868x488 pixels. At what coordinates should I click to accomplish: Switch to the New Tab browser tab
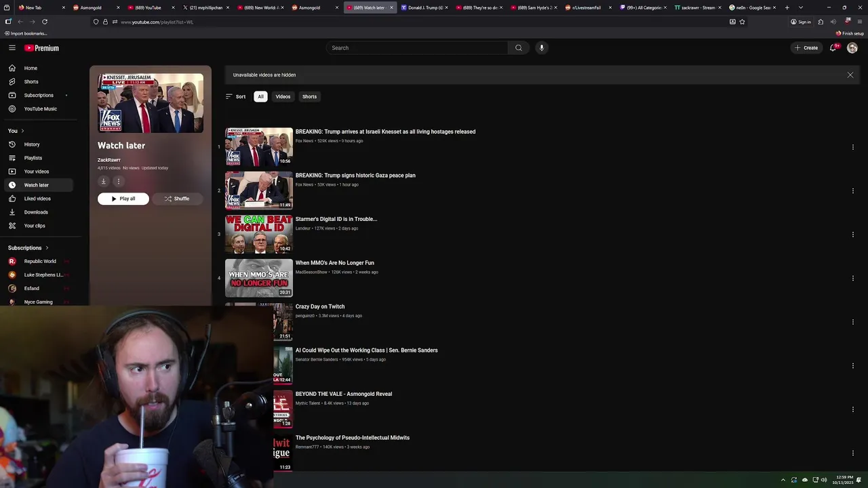(x=41, y=7)
